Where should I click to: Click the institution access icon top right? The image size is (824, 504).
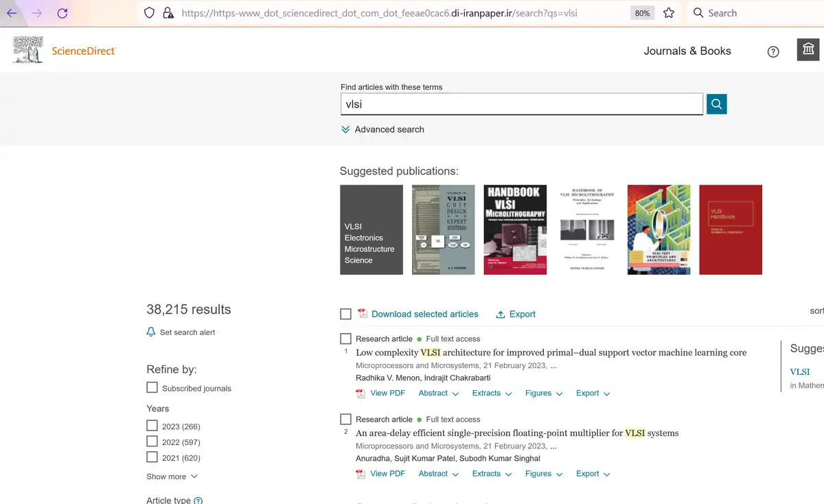tap(808, 49)
